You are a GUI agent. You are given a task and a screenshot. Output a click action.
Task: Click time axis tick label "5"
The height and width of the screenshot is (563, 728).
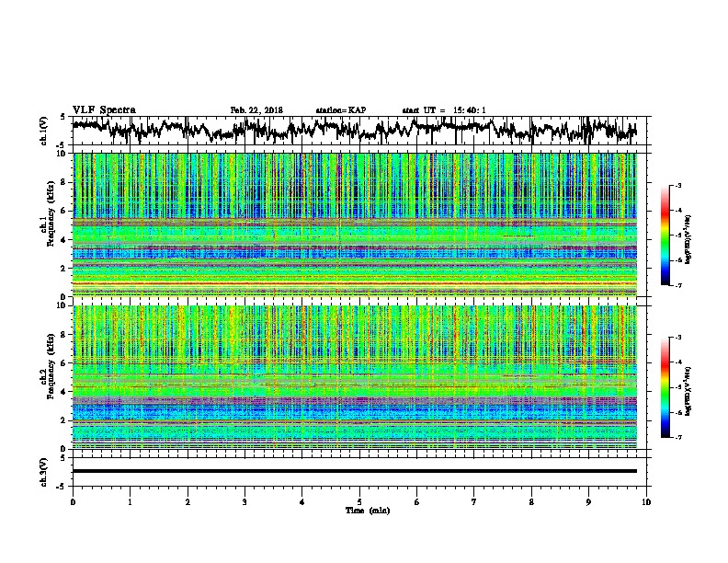point(359,502)
